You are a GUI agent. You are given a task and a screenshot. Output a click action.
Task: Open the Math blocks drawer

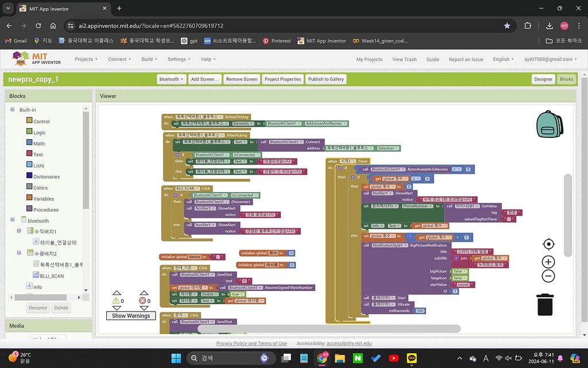37,143
